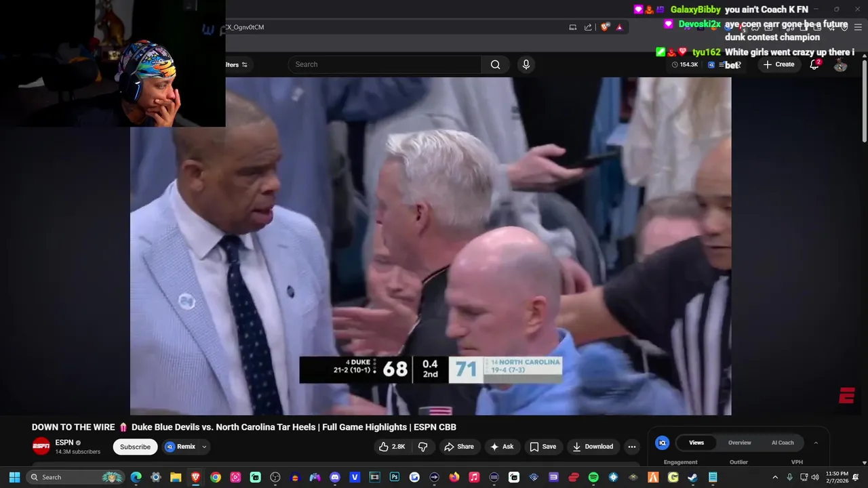Click the 154.3K stat in header

(x=685, y=64)
